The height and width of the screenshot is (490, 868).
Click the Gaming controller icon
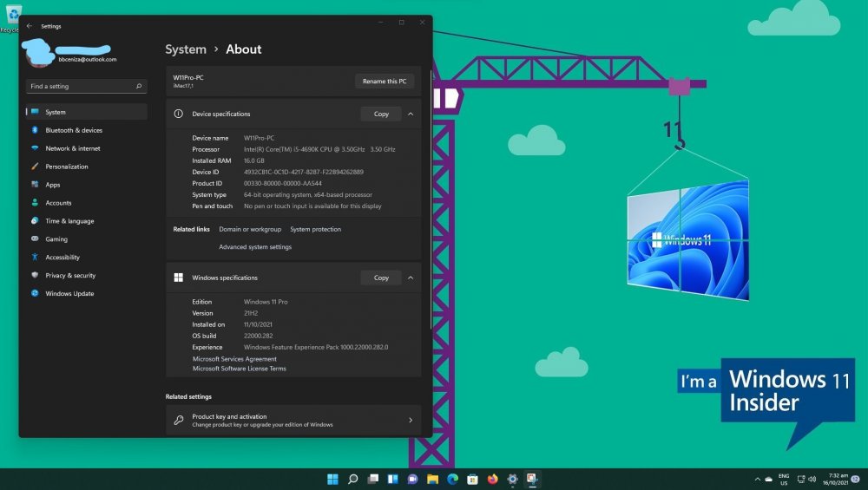(x=35, y=238)
